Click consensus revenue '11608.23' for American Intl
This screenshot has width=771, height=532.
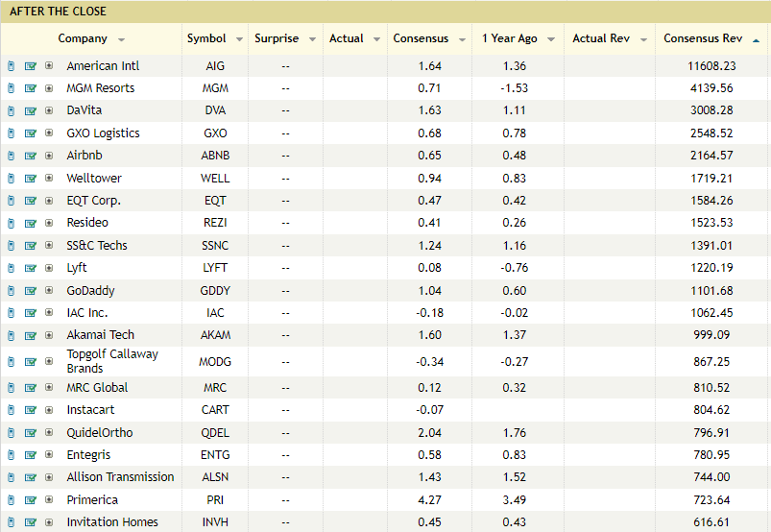click(x=711, y=66)
